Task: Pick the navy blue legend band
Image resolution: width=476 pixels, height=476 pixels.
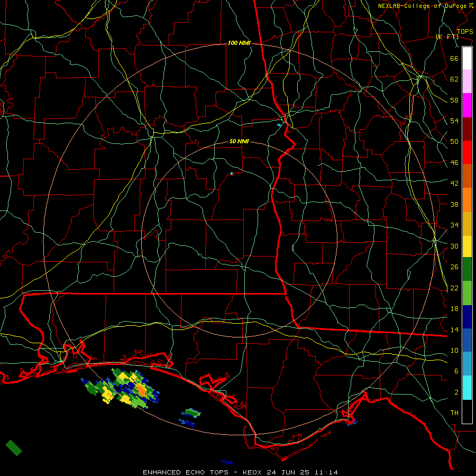Action: click(x=467, y=317)
